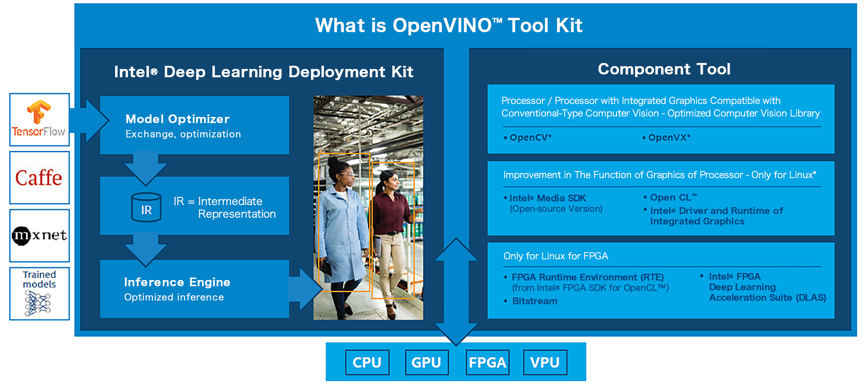Click the 'Open CL' bullet item
The width and height of the screenshot is (868, 392).
pyautogui.click(x=671, y=197)
